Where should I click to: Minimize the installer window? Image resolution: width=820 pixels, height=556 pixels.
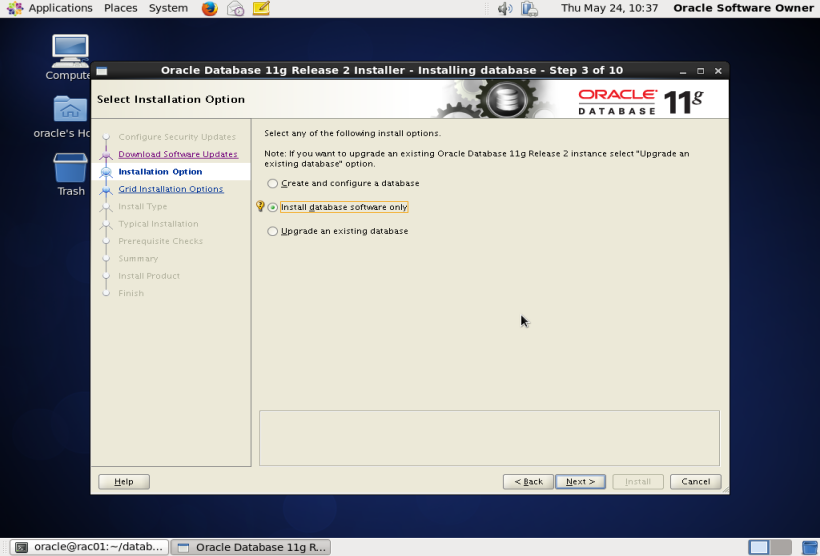(683, 71)
